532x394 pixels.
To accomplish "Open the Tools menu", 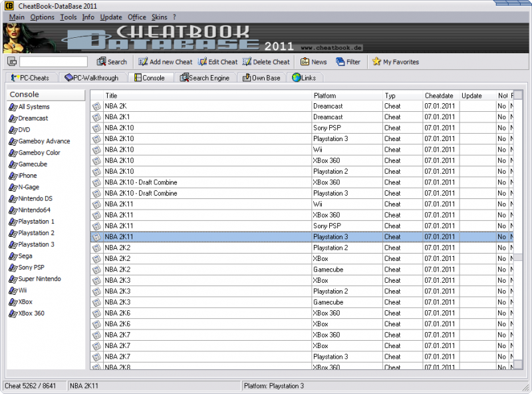I will click(x=68, y=17).
